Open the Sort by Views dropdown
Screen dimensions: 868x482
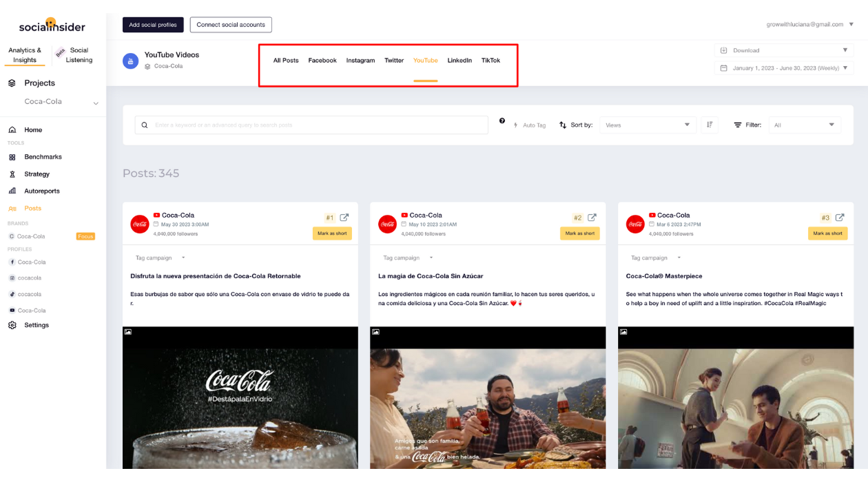click(648, 125)
